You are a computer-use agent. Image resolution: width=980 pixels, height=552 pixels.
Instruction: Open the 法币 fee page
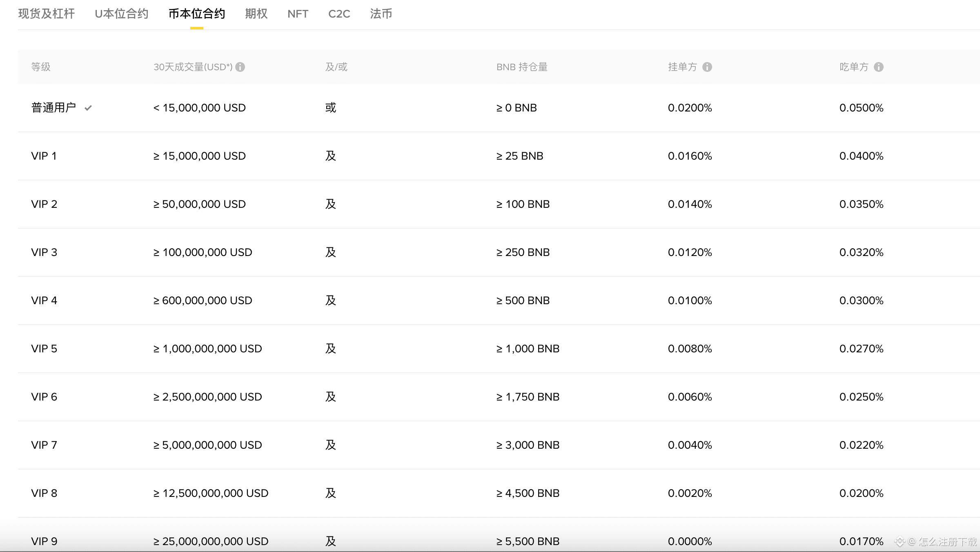pos(381,13)
